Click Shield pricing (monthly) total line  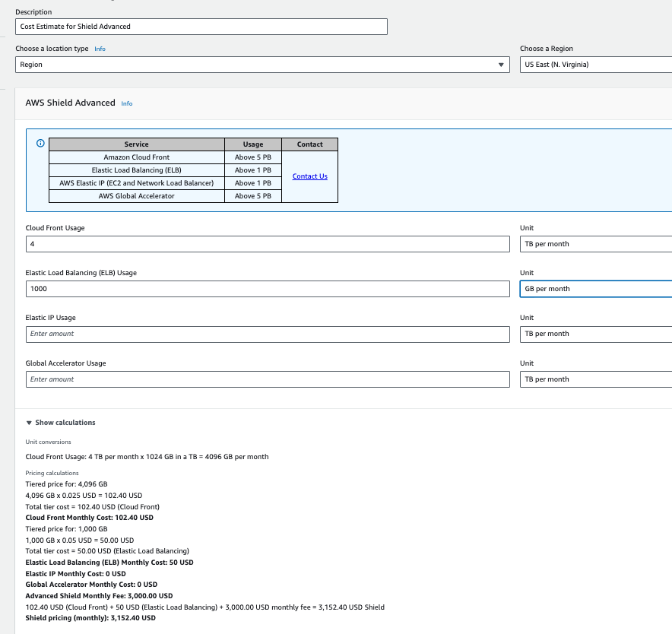click(90, 618)
